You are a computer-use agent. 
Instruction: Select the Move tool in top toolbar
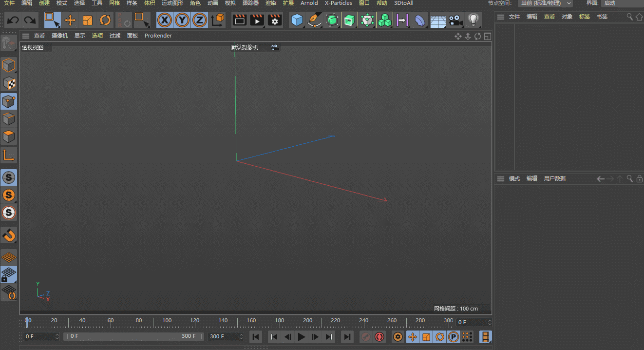pyautogui.click(x=70, y=20)
